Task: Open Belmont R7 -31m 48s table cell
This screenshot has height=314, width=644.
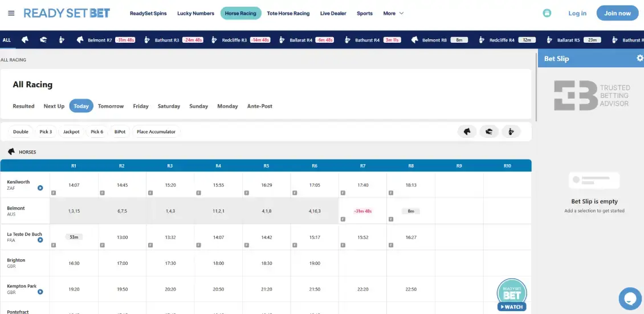Action: [362, 211]
